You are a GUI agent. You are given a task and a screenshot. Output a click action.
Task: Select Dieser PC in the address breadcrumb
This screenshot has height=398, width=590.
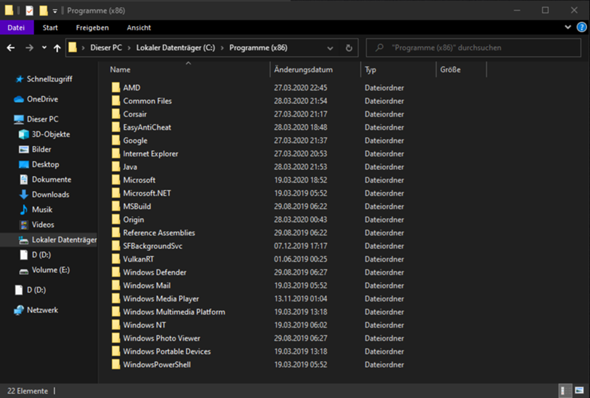point(106,48)
